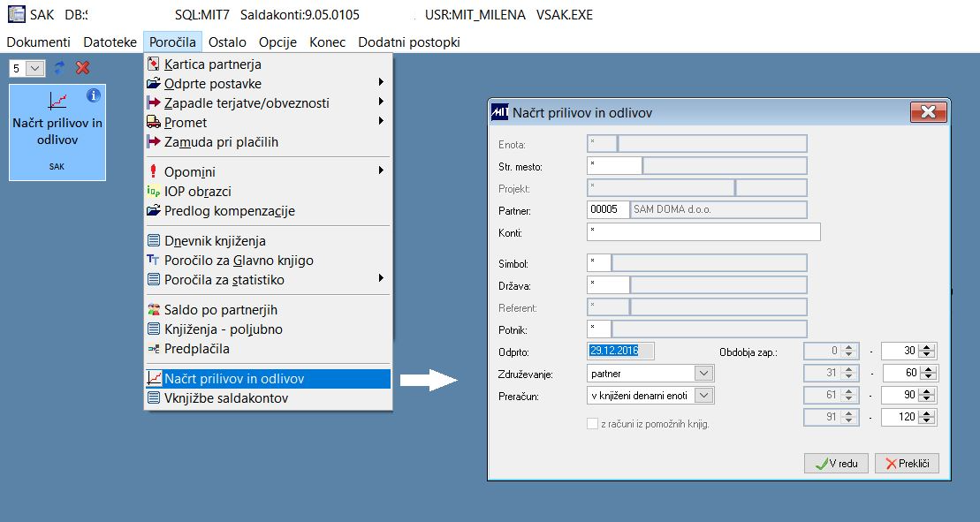This screenshot has width=980, height=522.
Task: Click the IOP obrazci icon
Action: click(x=153, y=191)
